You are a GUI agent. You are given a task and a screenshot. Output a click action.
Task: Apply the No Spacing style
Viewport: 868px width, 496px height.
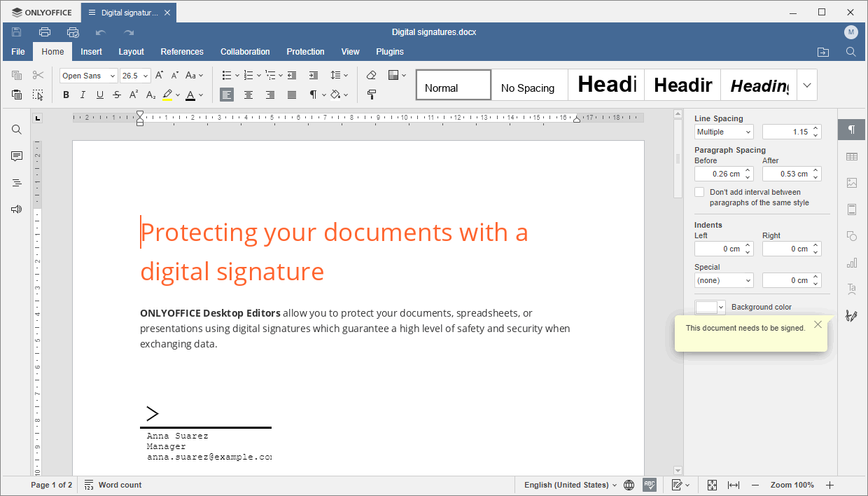[529, 85]
